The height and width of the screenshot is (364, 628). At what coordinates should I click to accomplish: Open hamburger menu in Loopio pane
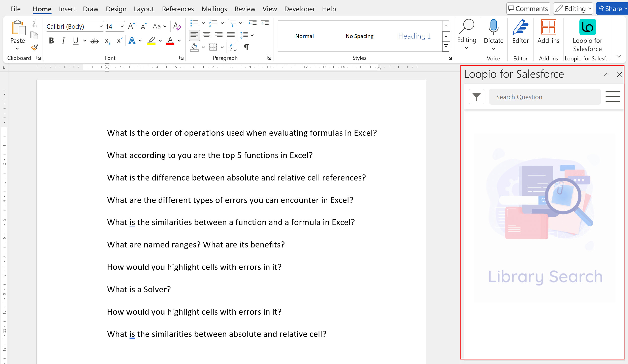[x=613, y=97]
